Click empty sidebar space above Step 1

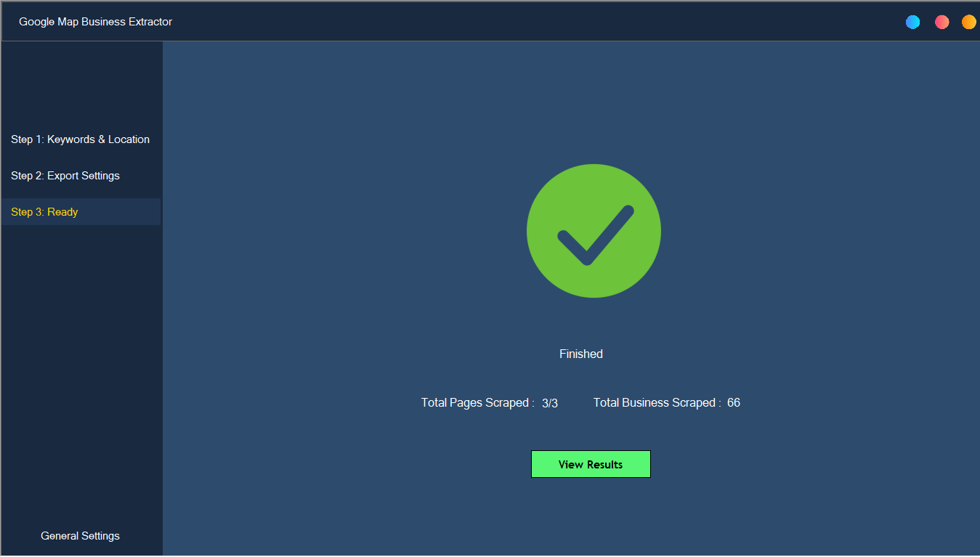(x=81, y=84)
